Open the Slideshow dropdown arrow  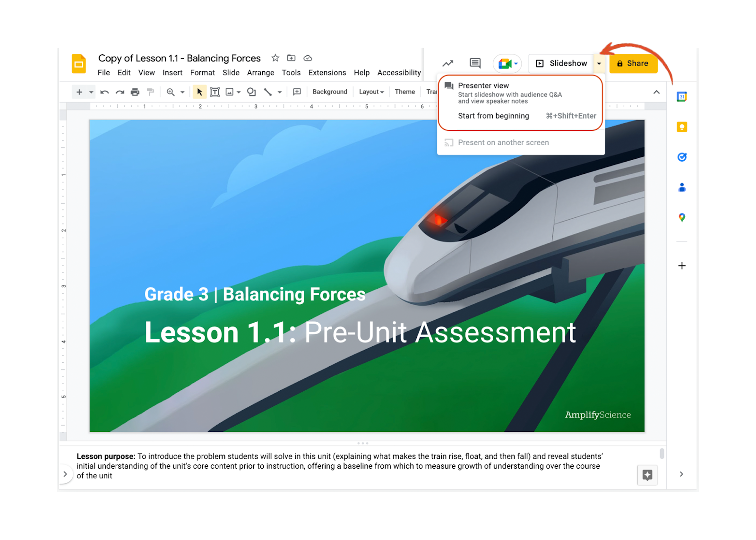coord(599,63)
